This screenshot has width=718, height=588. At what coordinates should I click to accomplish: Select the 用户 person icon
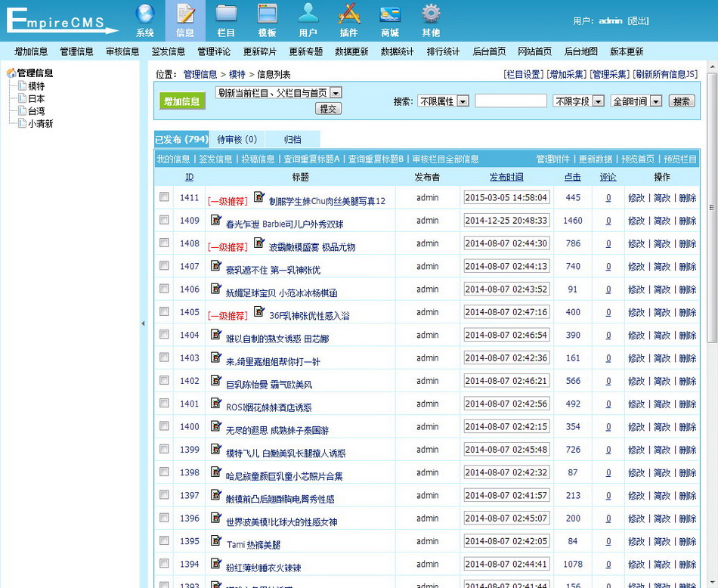click(x=308, y=14)
